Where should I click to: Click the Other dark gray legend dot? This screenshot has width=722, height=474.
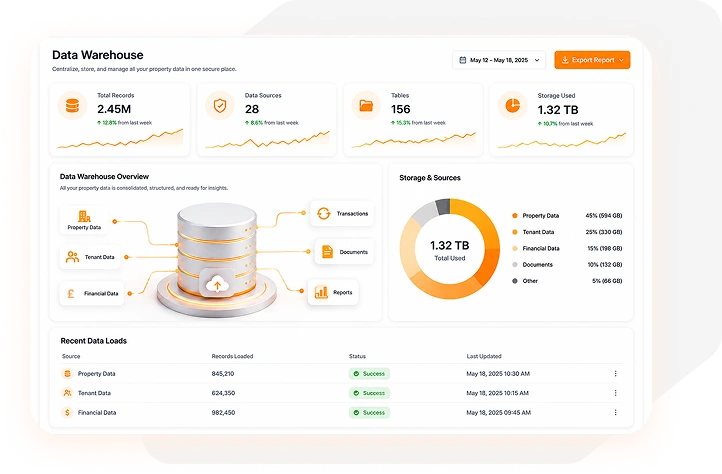point(515,281)
